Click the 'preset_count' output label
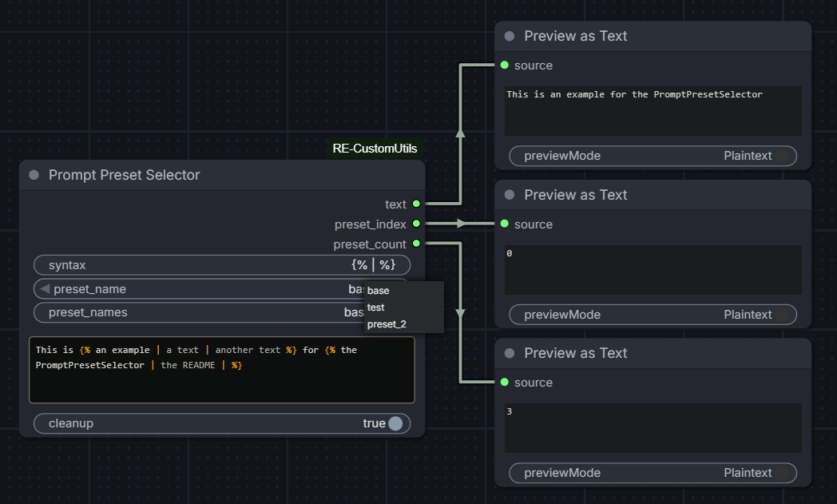The height and width of the screenshot is (504, 837). click(x=370, y=244)
